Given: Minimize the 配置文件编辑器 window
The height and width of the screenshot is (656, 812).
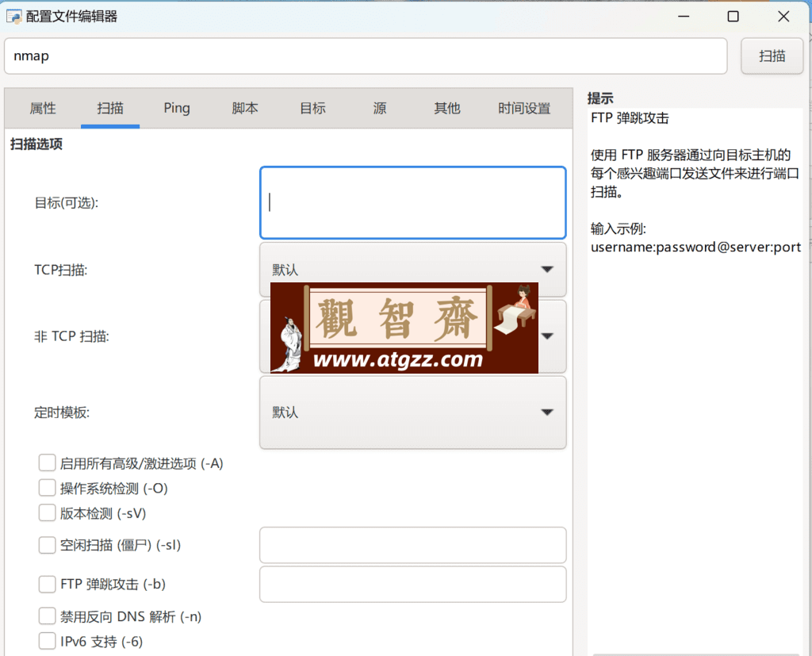Looking at the screenshot, I should (x=684, y=17).
